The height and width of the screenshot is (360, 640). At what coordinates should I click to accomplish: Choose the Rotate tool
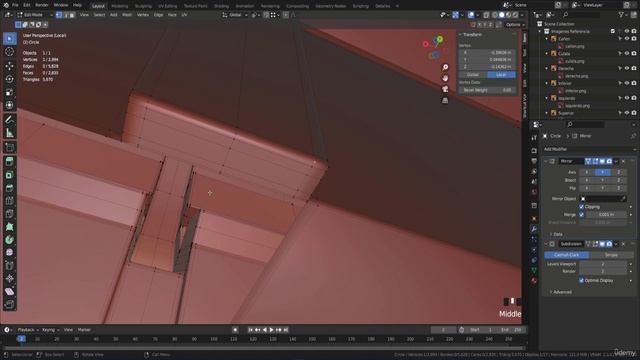coord(9,79)
